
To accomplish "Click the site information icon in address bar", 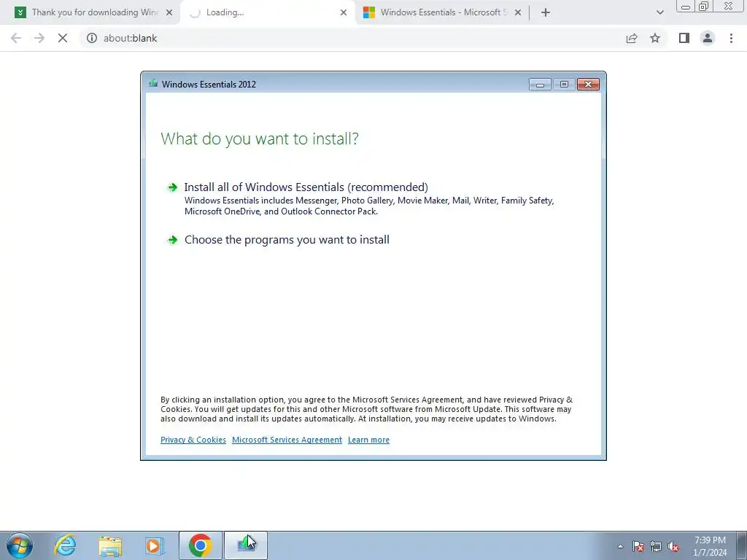I will (x=92, y=38).
